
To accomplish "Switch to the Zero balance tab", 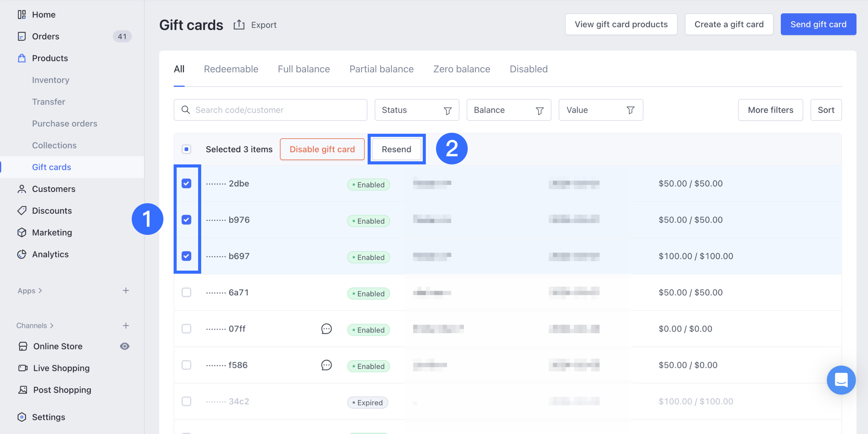I will coord(461,69).
